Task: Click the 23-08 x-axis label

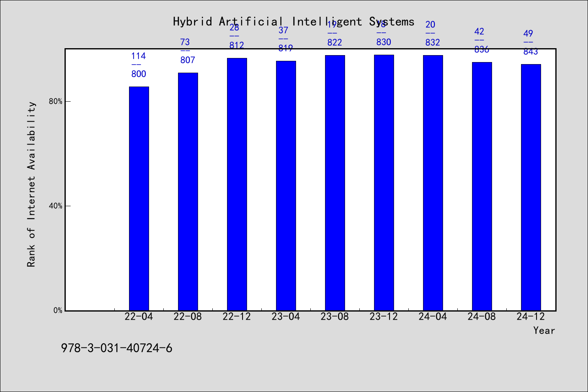Action: click(x=335, y=316)
